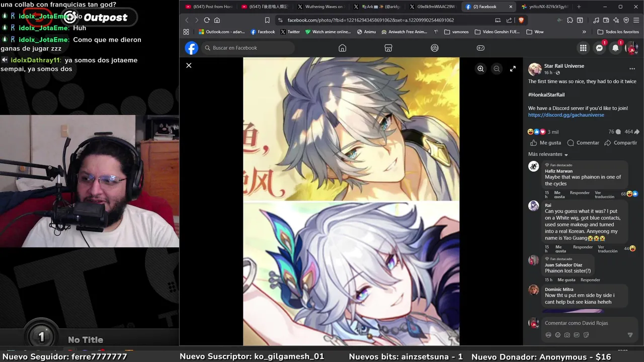This screenshot has width=644, height=362.
Task: Reload the page
Action: [x=207, y=20]
